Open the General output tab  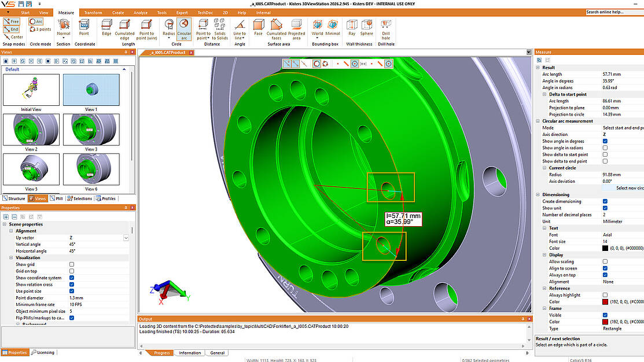[x=217, y=353]
